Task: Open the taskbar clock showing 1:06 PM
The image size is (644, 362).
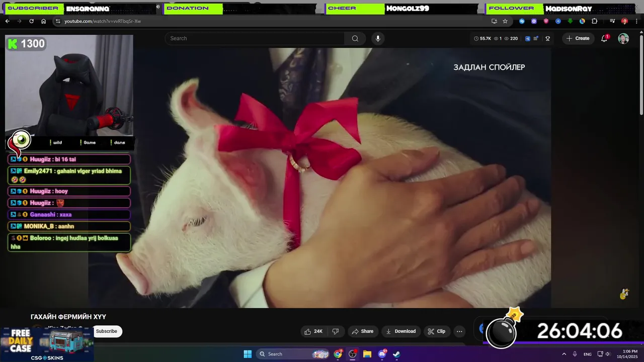Action: point(630,354)
